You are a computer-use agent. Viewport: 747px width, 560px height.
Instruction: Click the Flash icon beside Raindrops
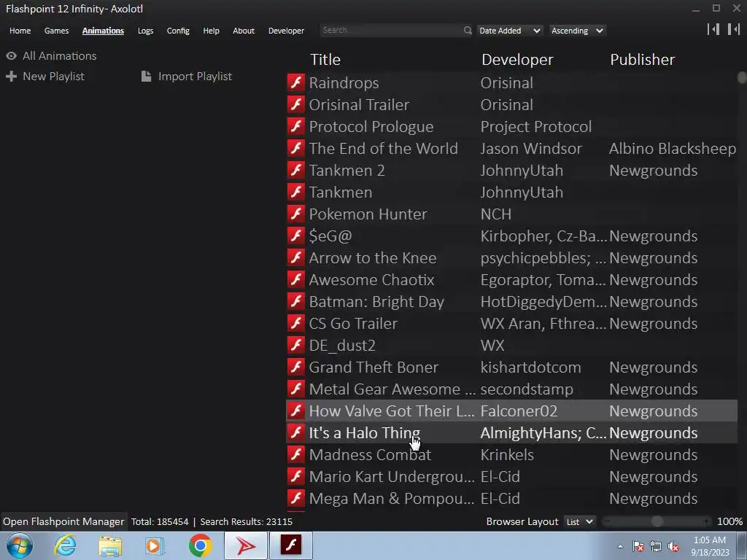pyautogui.click(x=296, y=83)
